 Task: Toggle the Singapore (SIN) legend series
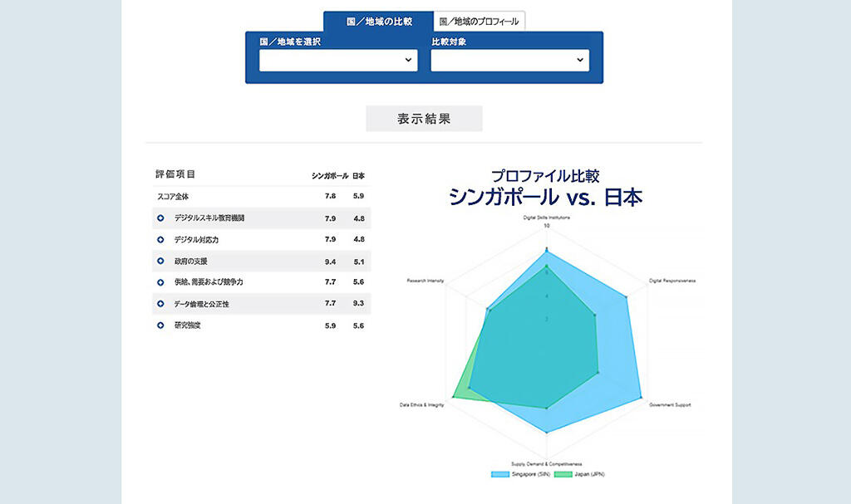coord(511,474)
